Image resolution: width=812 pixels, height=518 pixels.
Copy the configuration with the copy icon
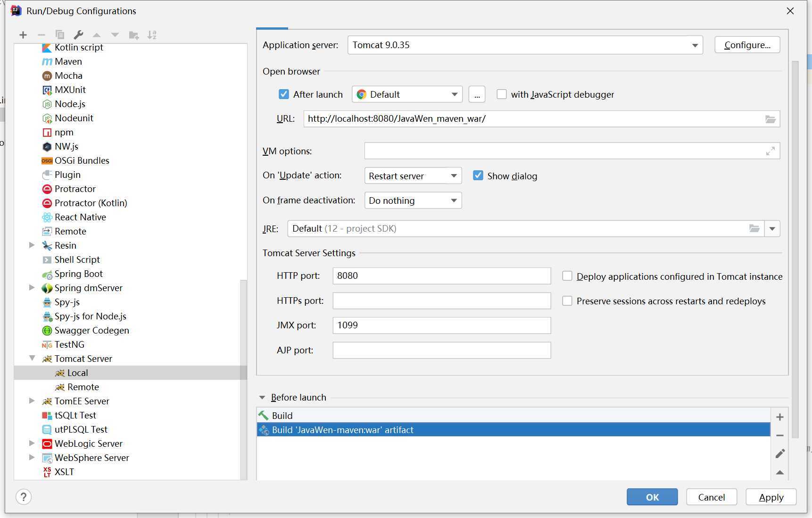click(x=60, y=35)
